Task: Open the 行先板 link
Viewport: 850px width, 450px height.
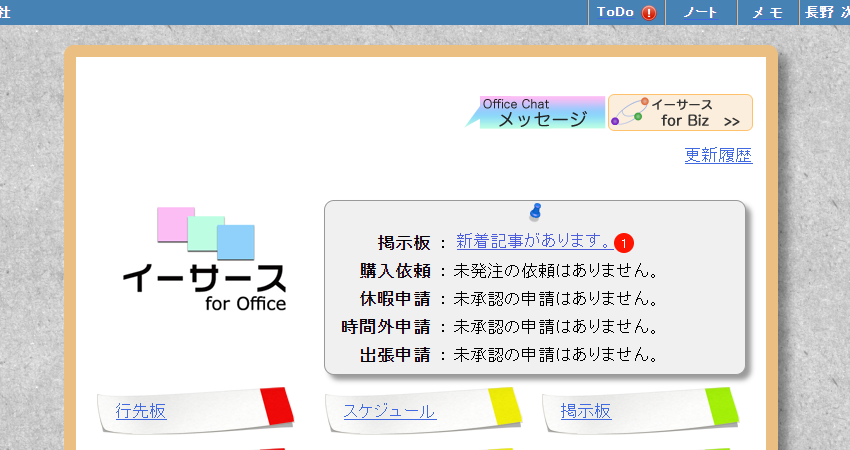Action: point(141,411)
